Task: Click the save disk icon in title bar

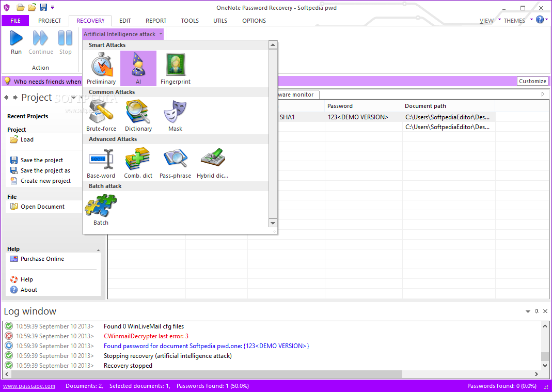Action: point(43,7)
